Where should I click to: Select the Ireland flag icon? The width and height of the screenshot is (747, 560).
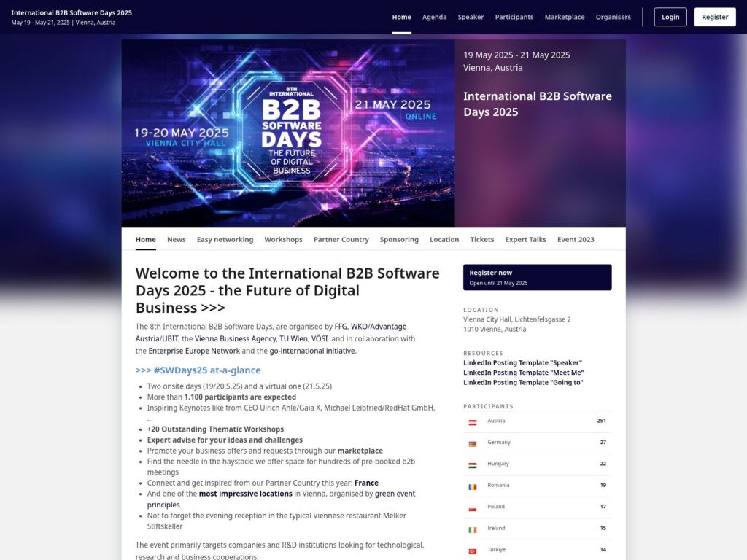coord(473,528)
